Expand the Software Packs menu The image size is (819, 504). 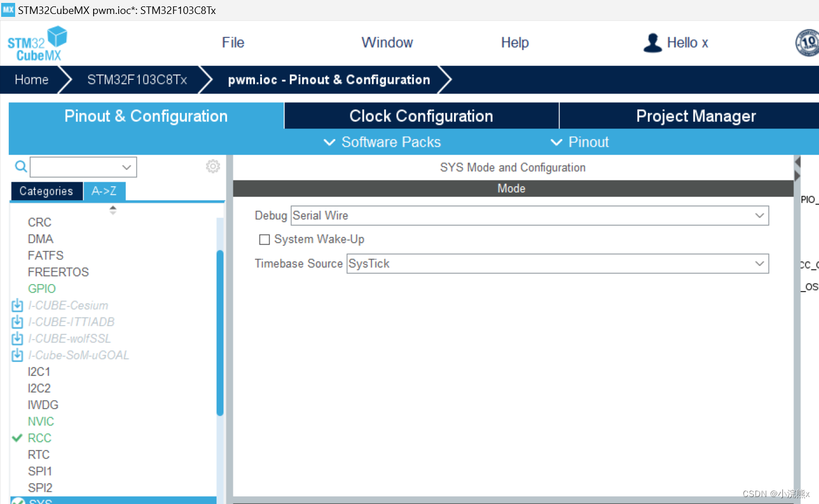pyautogui.click(x=382, y=142)
